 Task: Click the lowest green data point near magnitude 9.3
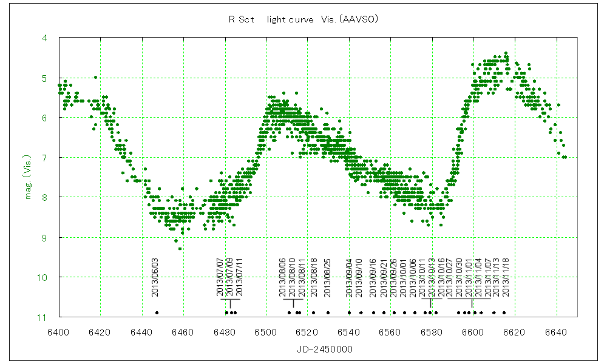(x=180, y=249)
